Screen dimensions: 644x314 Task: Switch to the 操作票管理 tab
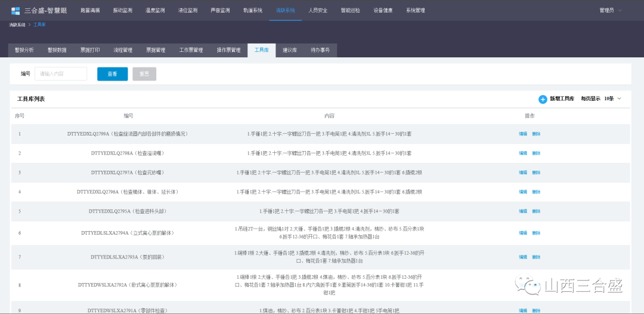pos(229,50)
